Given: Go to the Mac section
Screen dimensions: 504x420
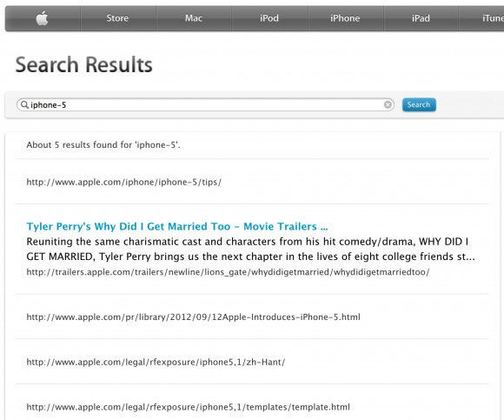Looking at the screenshot, I should [x=194, y=18].
